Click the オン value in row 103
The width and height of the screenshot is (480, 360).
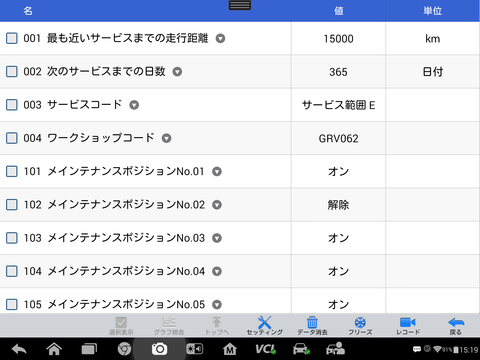pyautogui.click(x=338, y=238)
